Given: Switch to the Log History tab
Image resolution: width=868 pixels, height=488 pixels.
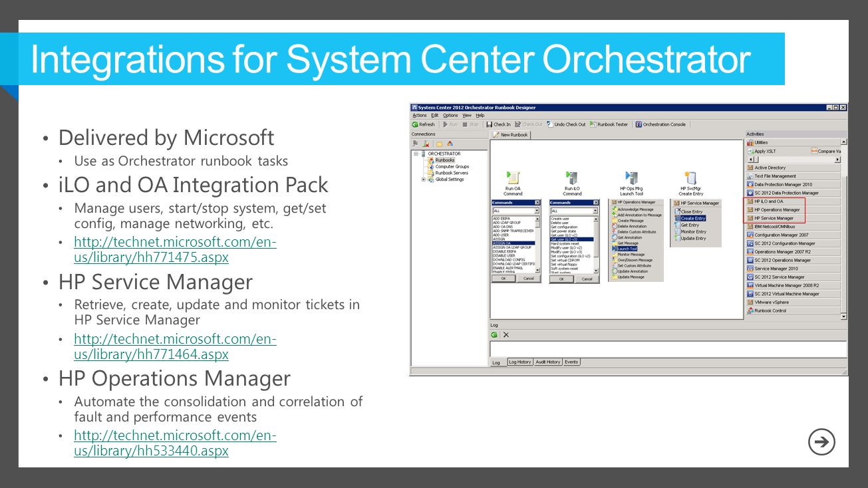Looking at the screenshot, I should pos(519,362).
